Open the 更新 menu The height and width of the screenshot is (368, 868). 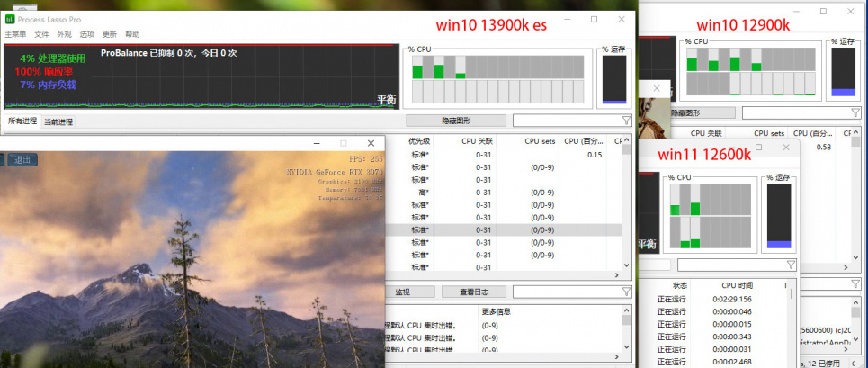tap(110, 34)
